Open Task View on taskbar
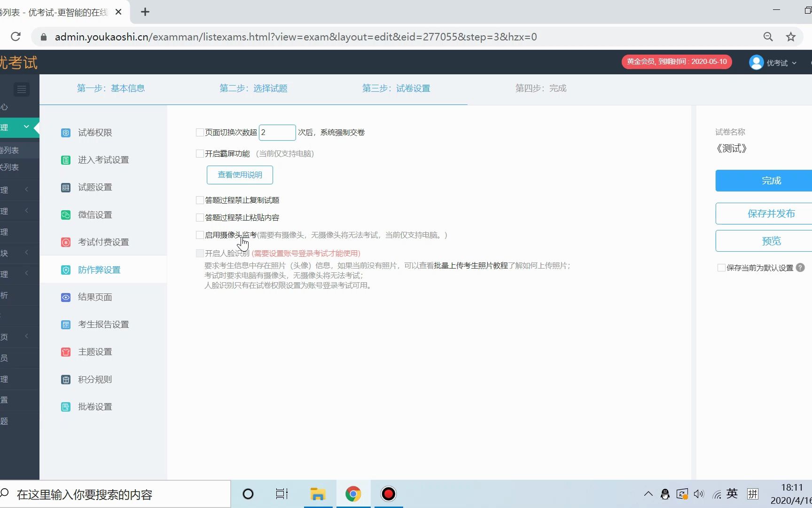 pyautogui.click(x=282, y=494)
